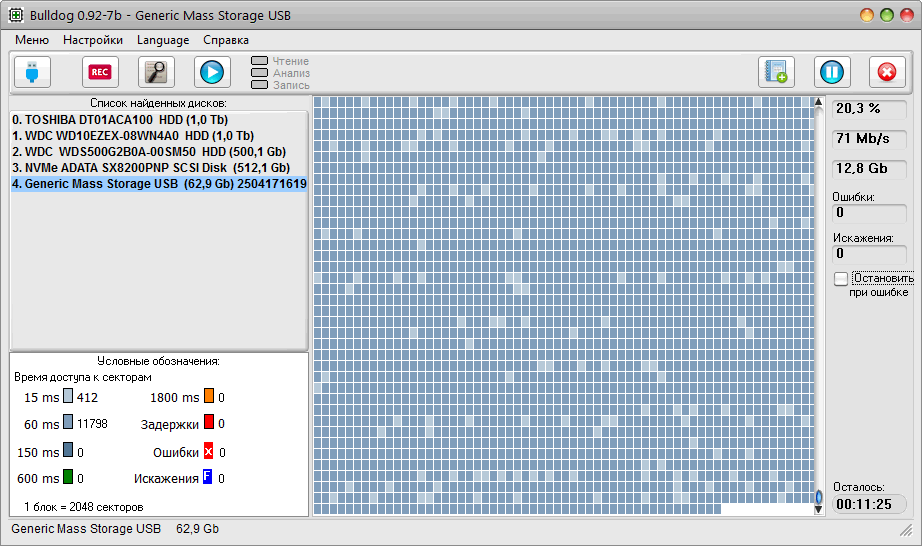Click text '1 блок = 2048 секторов'
Screen dimensions: 922x546
click(83, 507)
